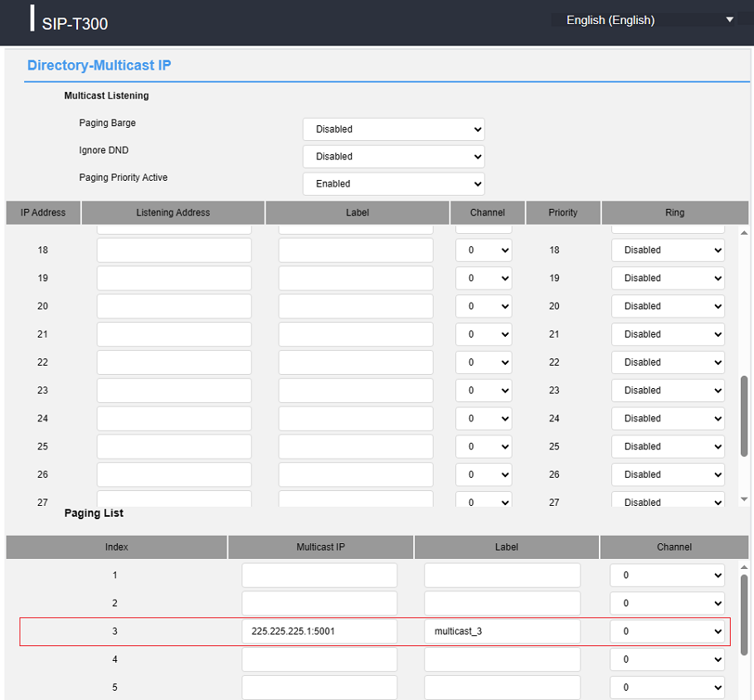Open Ring dropdown for listening row 26

point(668,474)
